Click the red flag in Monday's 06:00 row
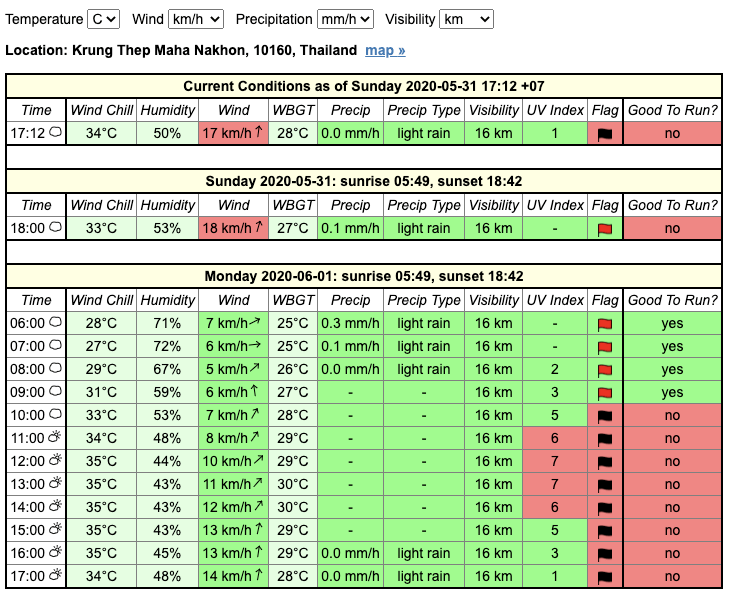This screenshot has width=737, height=599. pyautogui.click(x=604, y=324)
